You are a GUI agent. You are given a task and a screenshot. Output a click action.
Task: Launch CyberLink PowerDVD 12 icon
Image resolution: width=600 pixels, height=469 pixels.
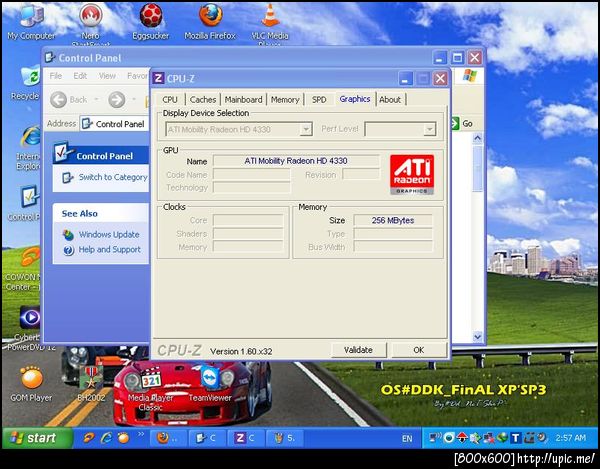click(30, 318)
